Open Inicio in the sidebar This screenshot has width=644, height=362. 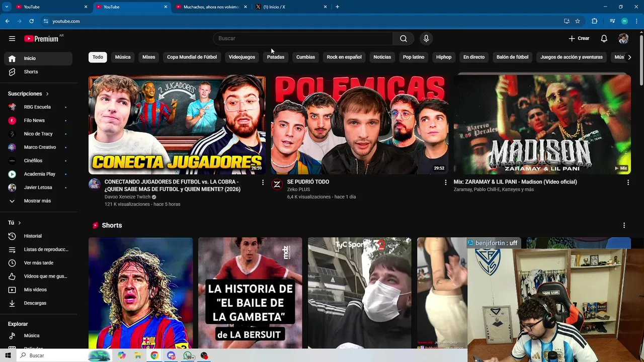click(x=38, y=58)
